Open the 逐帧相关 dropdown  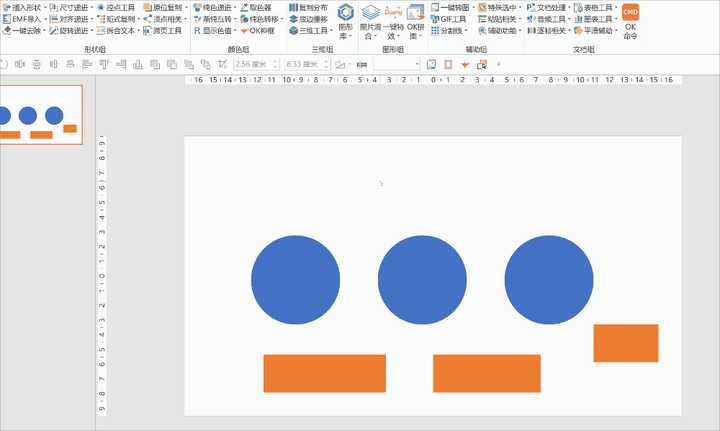pyautogui.click(x=549, y=31)
